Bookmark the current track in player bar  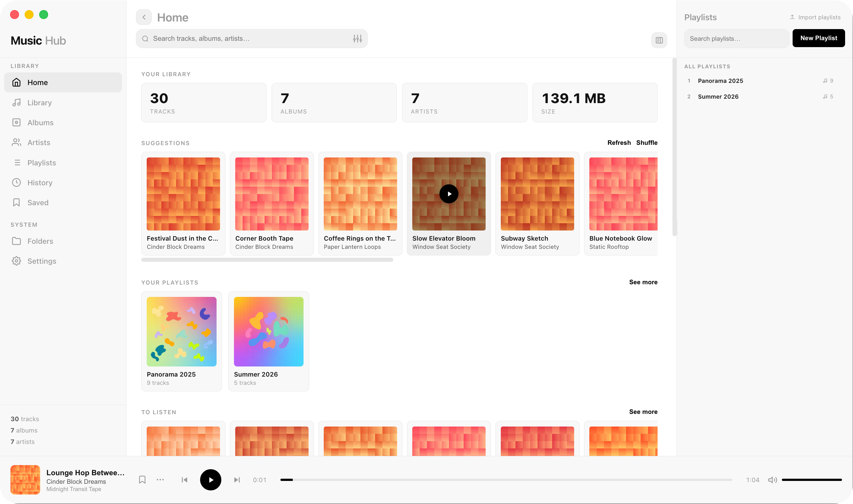[142, 480]
